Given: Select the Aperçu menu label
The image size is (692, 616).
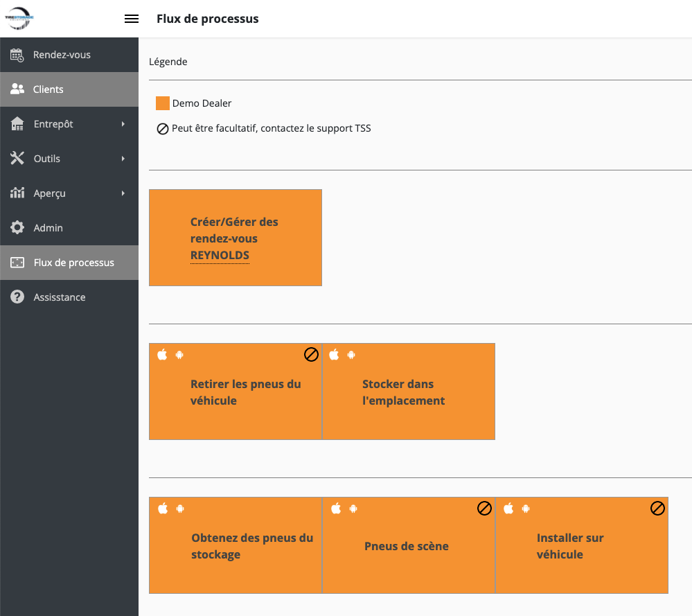Looking at the screenshot, I should (49, 193).
